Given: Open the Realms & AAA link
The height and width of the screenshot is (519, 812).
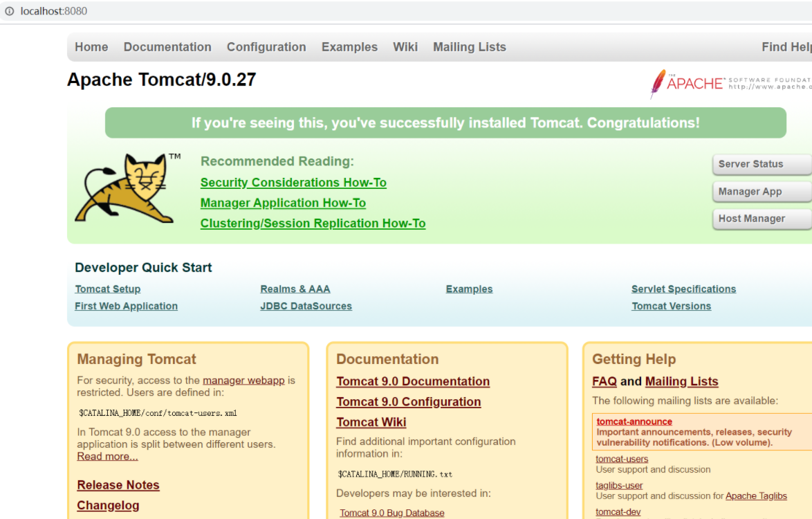Looking at the screenshot, I should click(x=295, y=289).
